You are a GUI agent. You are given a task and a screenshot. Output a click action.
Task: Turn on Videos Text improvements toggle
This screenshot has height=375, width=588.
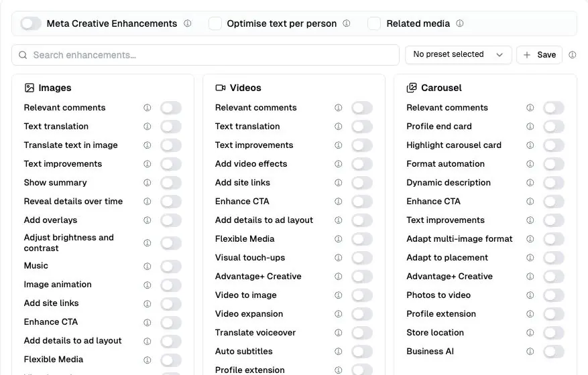(x=362, y=145)
